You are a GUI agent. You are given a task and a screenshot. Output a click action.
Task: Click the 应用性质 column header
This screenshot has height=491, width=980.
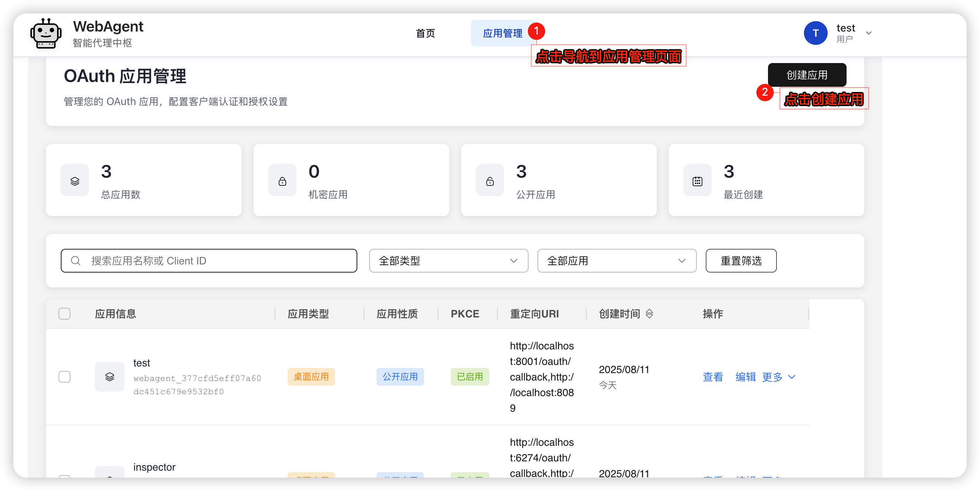point(397,314)
